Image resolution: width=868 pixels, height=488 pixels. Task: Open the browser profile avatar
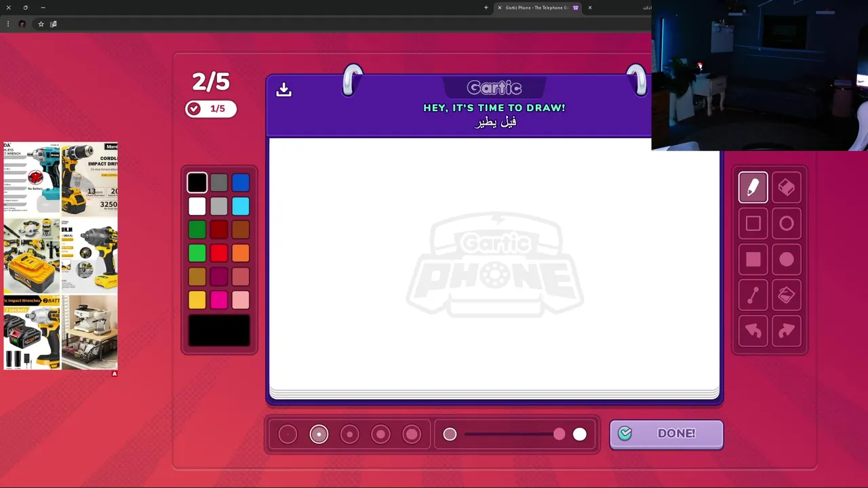tap(22, 24)
